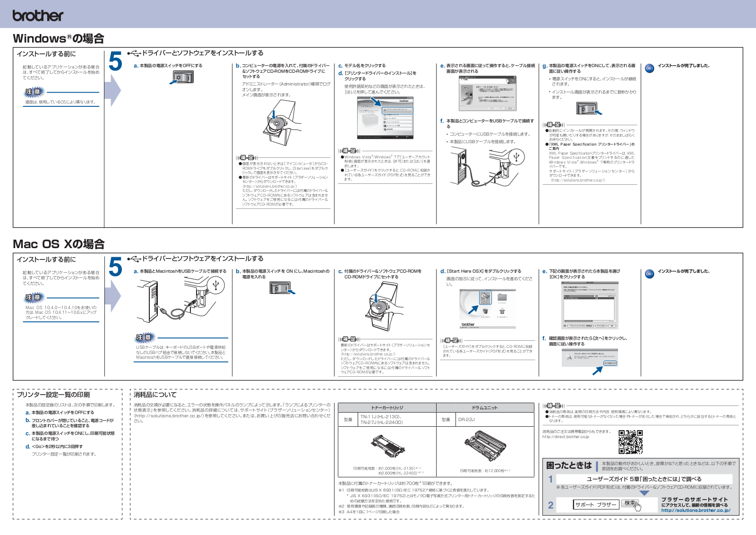Click the OK! badge in the Windows section

(x=650, y=68)
